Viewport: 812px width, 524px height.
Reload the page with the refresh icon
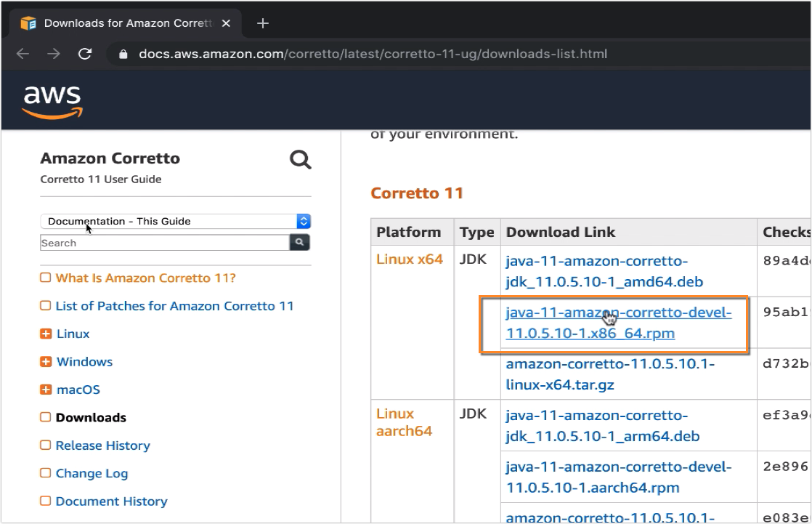point(85,53)
